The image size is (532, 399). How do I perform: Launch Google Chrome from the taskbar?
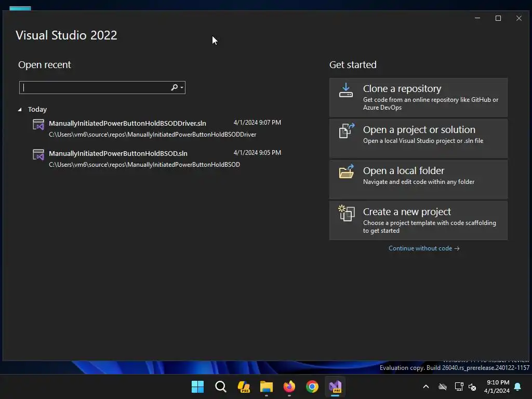(312, 387)
